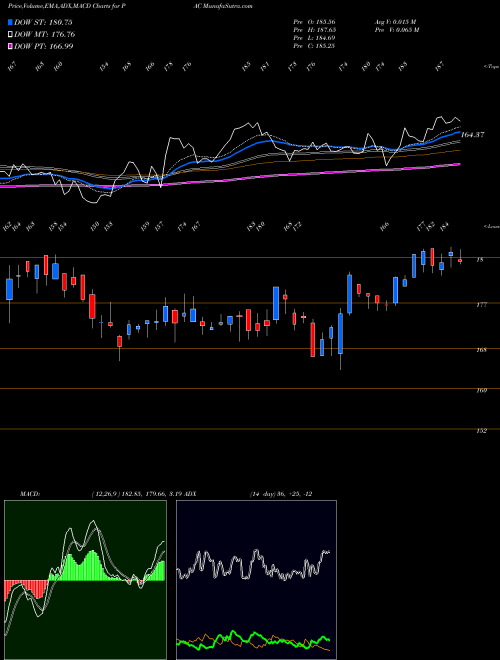Click the 152 price axis label
Image resolution: width=500 pixels, height=660 pixels.
click(481, 431)
